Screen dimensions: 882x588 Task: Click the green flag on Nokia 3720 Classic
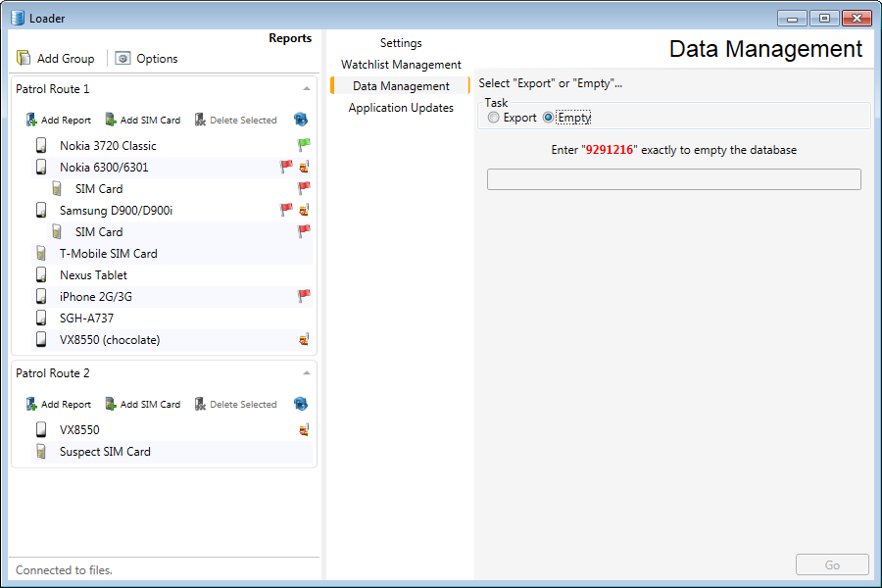(x=304, y=145)
